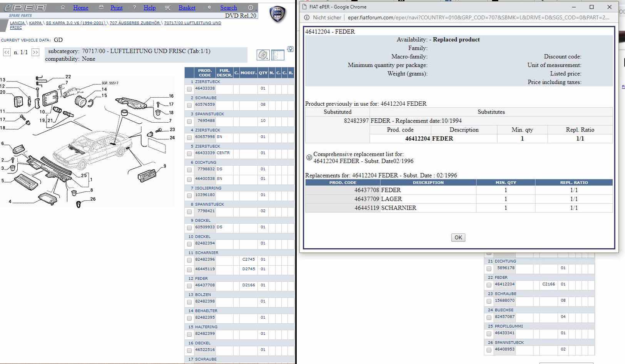Click LANCIA in the breadcrumb
The width and height of the screenshot is (625, 364).
pos(17,23)
